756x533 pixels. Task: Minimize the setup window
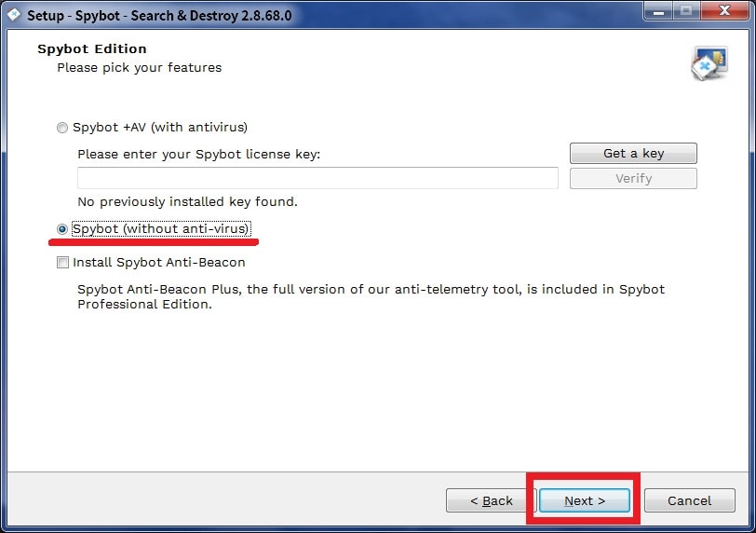pyautogui.click(x=658, y=10)
